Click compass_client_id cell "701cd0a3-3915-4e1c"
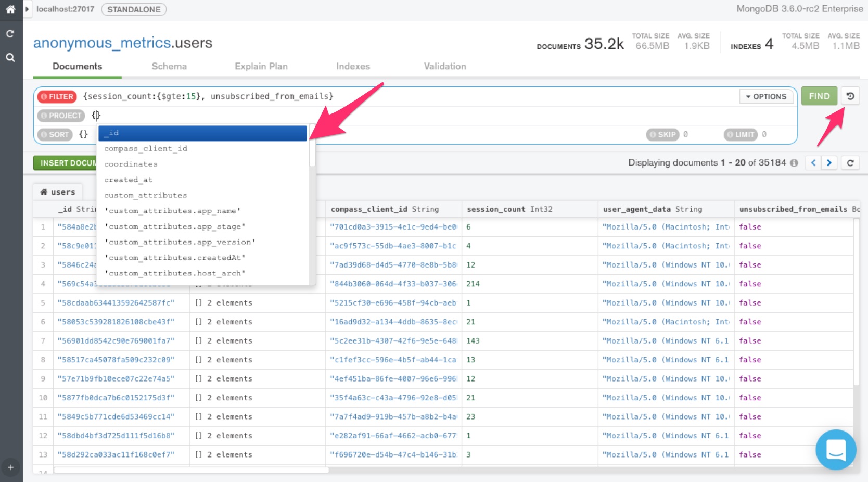The width and height of the screenshot is (868, 482). [x=393, y=227]
